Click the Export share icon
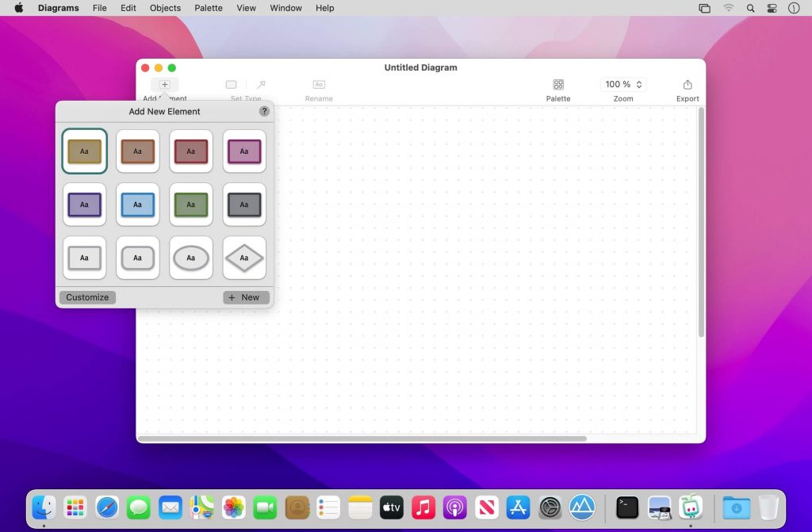812x532 pixels. [687, 85]
